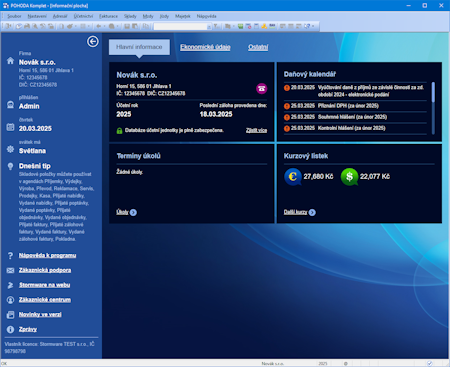
Task: Click the news icon by Novinky ve verzi
Action: [10, 314]
